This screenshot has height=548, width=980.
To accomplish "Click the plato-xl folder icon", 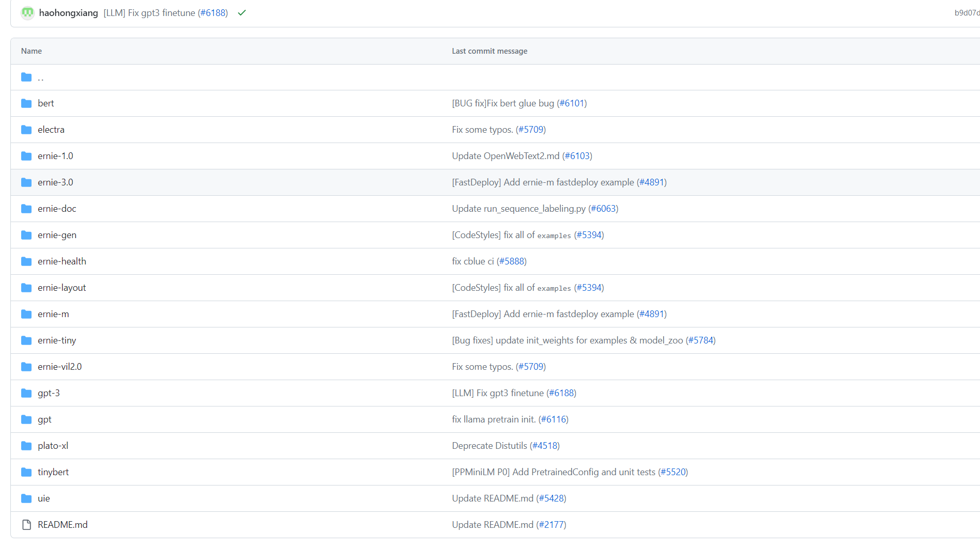I will click(x=26, y=446).
